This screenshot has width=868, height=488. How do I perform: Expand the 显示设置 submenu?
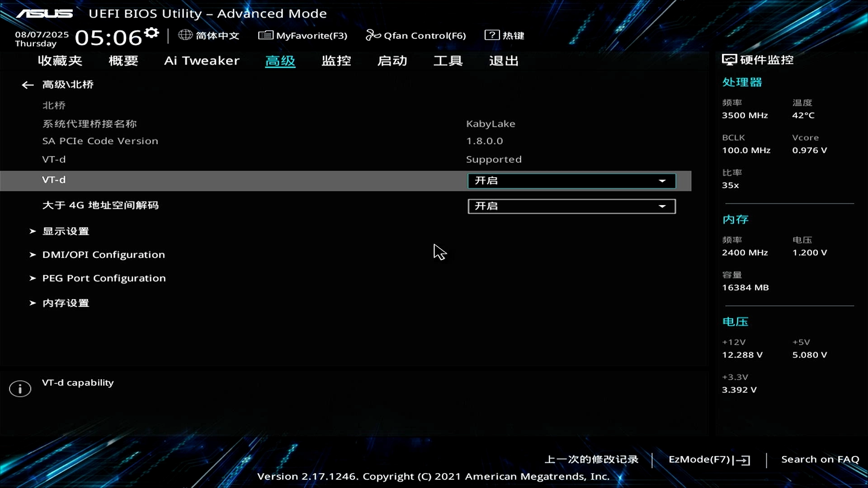tap(66, 231)
